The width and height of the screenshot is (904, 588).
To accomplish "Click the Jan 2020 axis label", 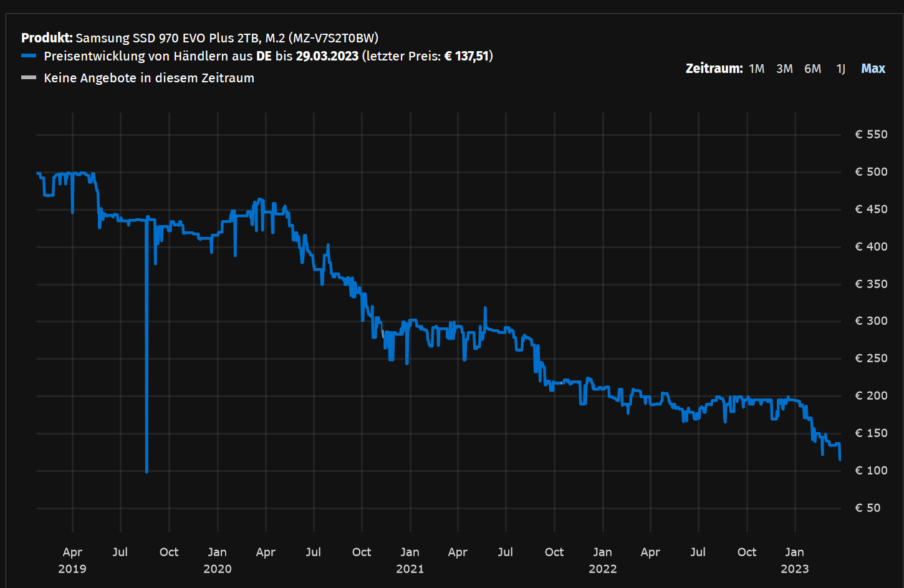I will 217,561.
